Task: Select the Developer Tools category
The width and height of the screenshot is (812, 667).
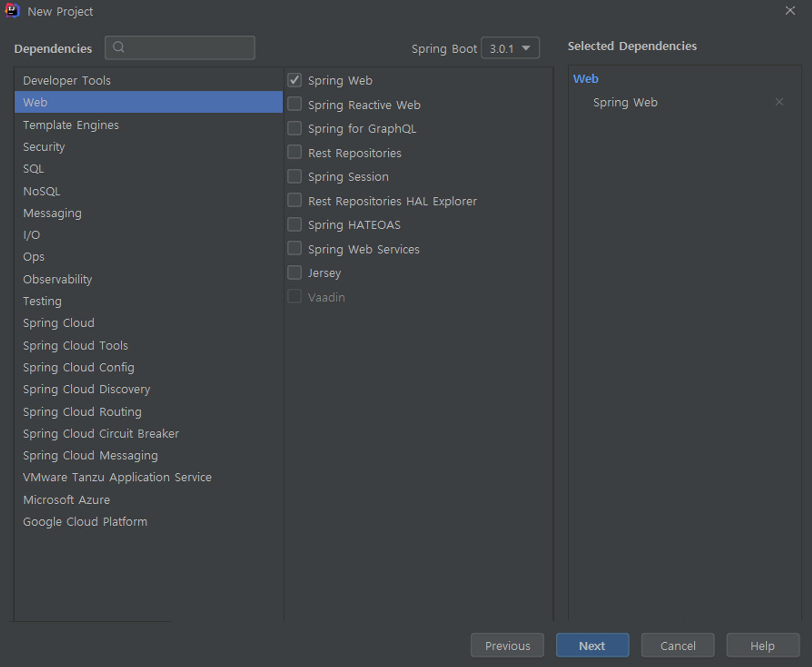Action: point(67,80)
